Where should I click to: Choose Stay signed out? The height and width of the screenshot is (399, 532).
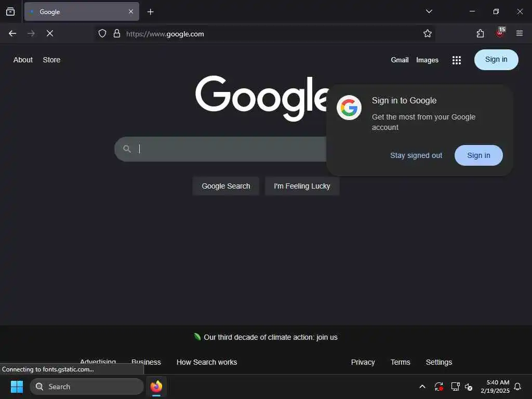coord(416,155)
